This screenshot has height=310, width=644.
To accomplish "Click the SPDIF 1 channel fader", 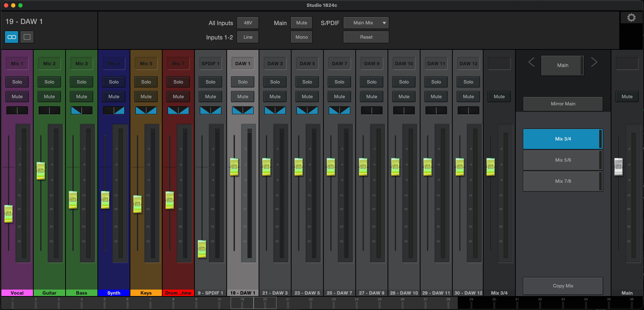I will (202, 249).
